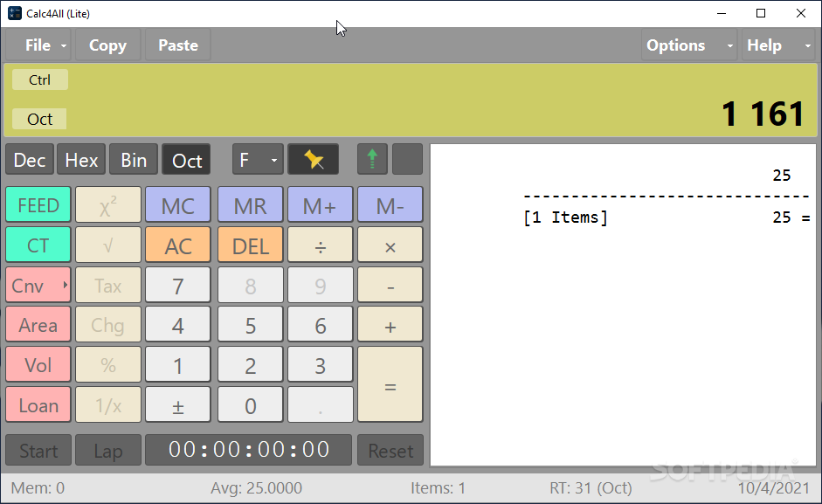Click the [1 Items] tape line
The image size is (822, 504).
coord(667,217)
